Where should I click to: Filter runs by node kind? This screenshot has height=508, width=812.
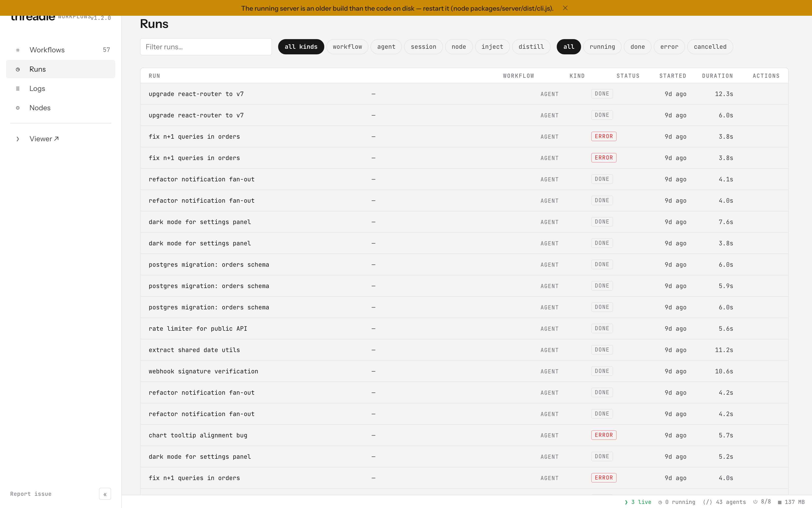[459, 47]
